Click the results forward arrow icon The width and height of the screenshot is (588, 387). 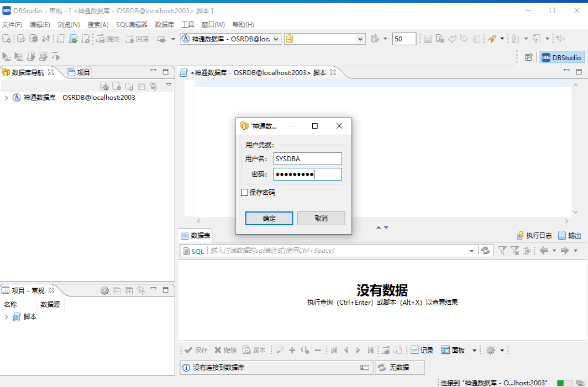coord(565,251)
